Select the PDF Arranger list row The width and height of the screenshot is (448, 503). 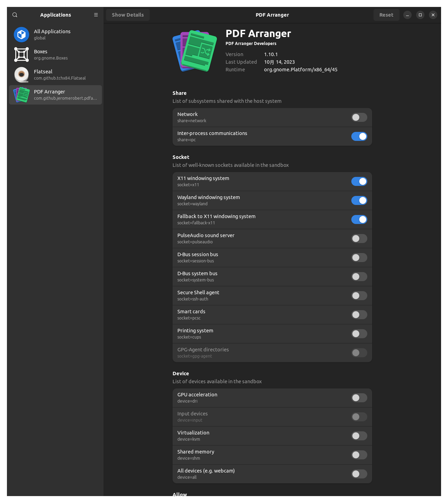click(x=55, y=95)
